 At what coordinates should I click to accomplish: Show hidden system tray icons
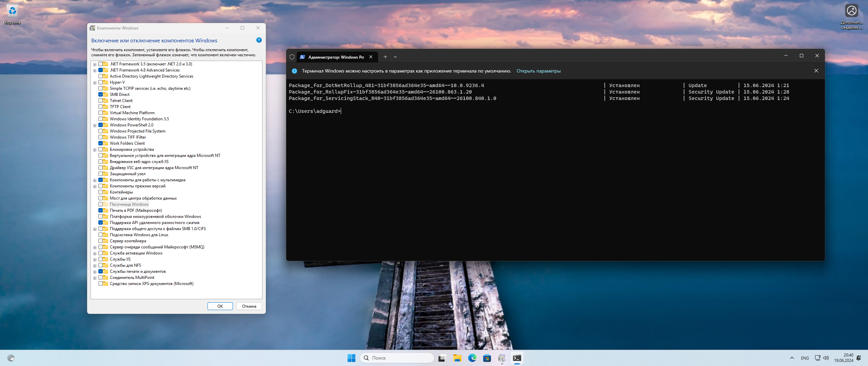click(792, 358)
